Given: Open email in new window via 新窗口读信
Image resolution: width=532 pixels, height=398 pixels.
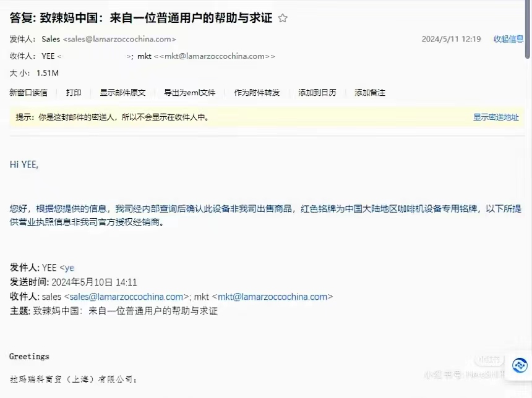Looking at the screenshot, I should [x=28, y=93].
